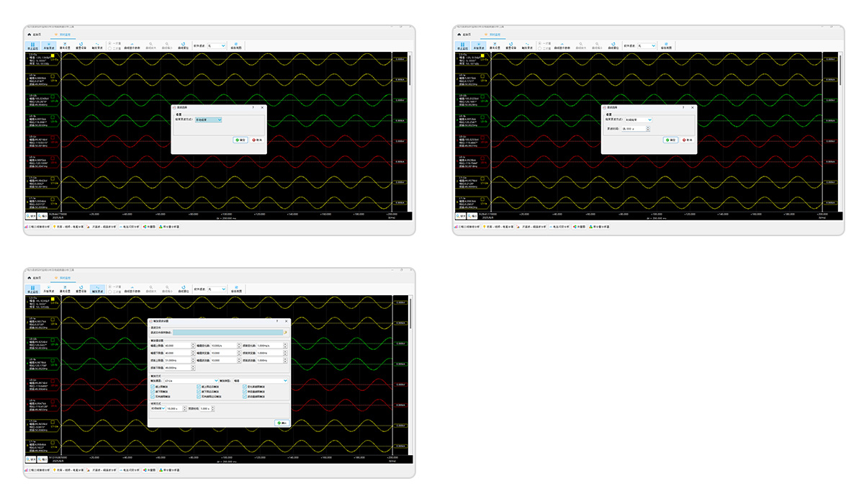The height and width of the screenshot is (504, 864).
Task: Click folder browse icon beside recording file path field
Action: 285,333
